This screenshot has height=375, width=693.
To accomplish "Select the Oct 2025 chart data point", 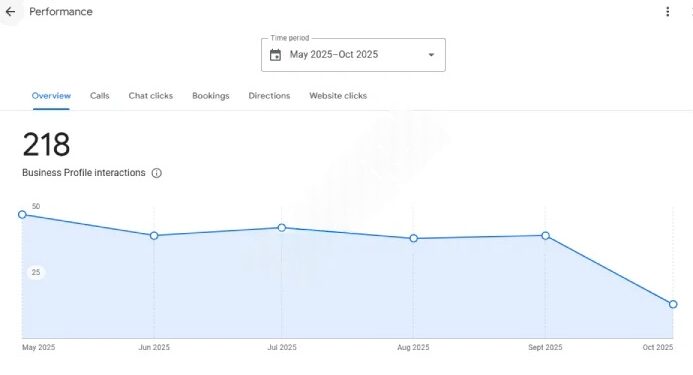I will pyautogui.click(x=673, y=304).
